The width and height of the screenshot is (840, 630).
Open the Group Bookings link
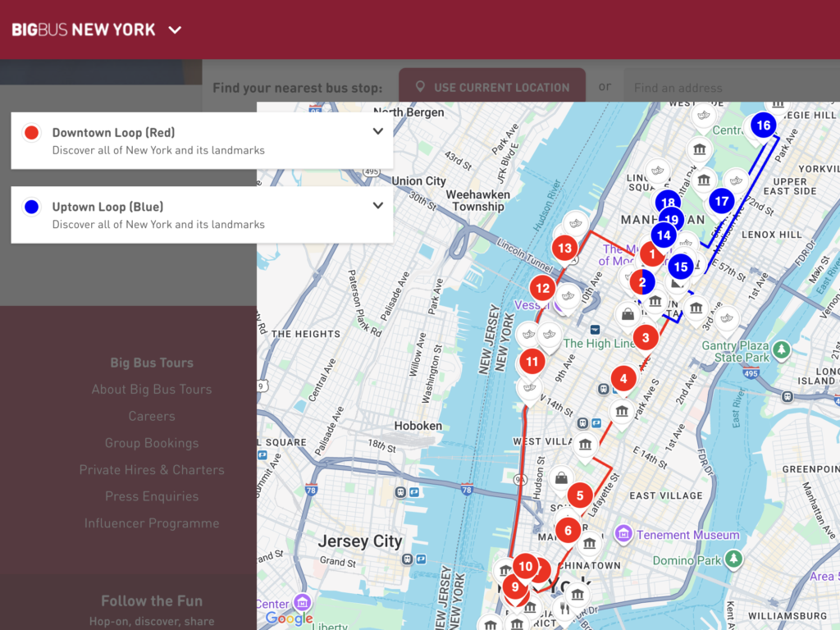pyautogui.click(x=152, y=443)
